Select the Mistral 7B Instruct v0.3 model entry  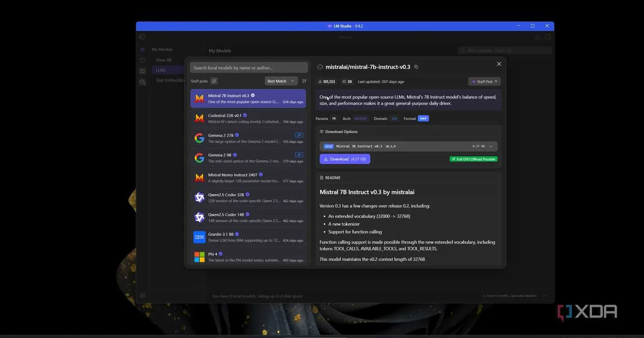tap(248, 99)
